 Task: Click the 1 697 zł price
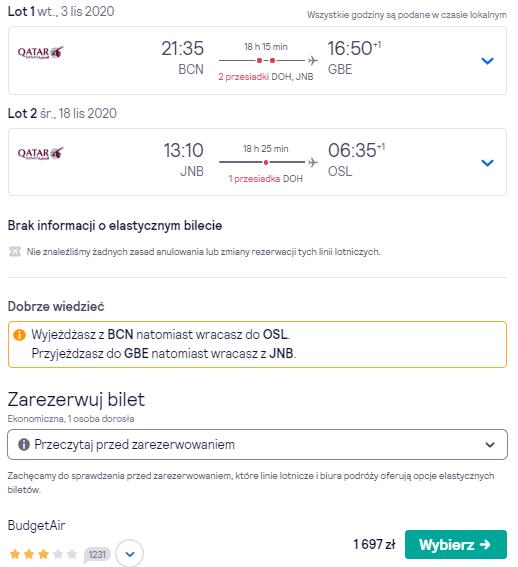coord(374,544)
